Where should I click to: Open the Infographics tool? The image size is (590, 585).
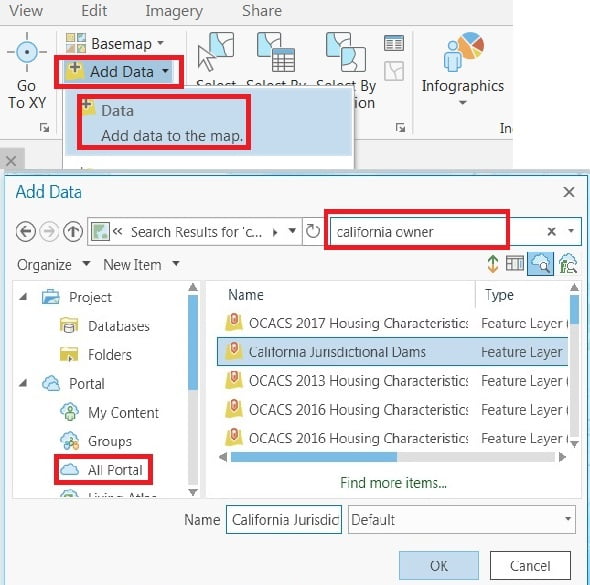[x=462, y=68]
